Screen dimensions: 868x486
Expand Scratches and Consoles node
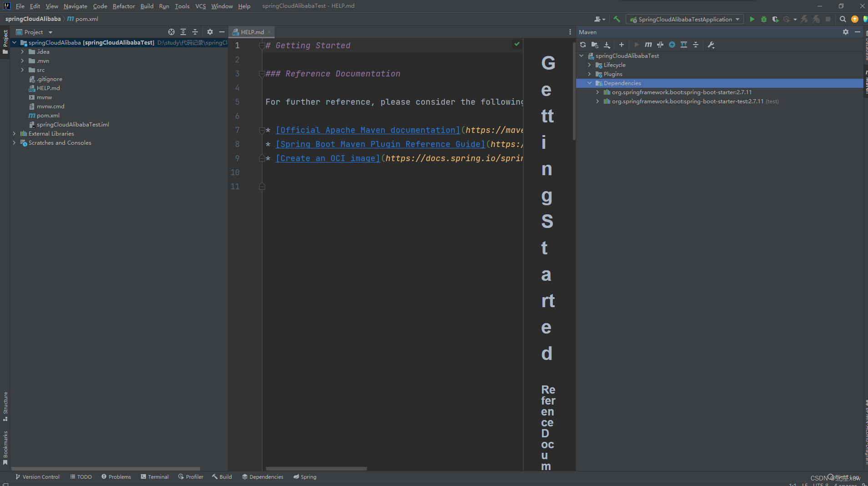tap(14, 143)
